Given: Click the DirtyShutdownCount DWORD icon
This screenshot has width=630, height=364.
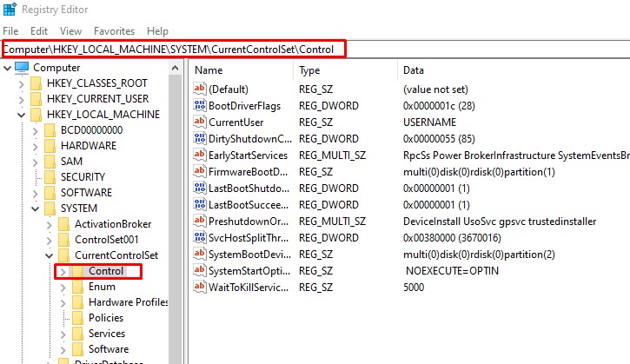Looking at the screenshot, I should [x=200, y=138].
